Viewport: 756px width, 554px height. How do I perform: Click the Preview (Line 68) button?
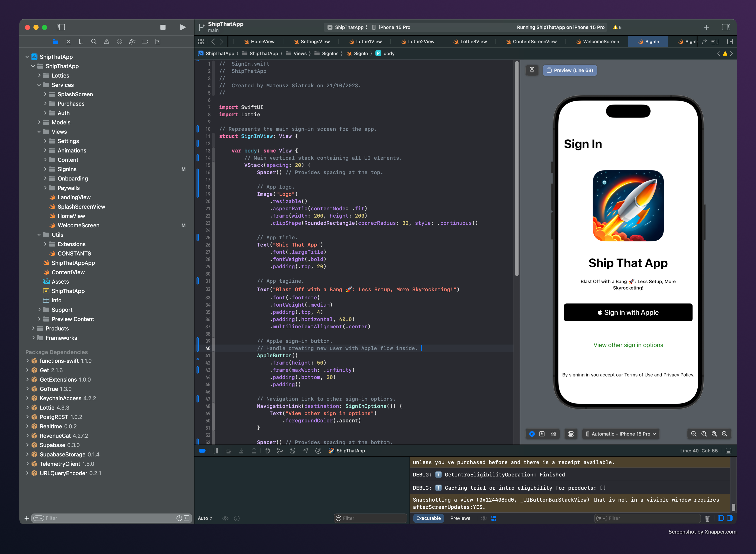[x=570, y=70]
